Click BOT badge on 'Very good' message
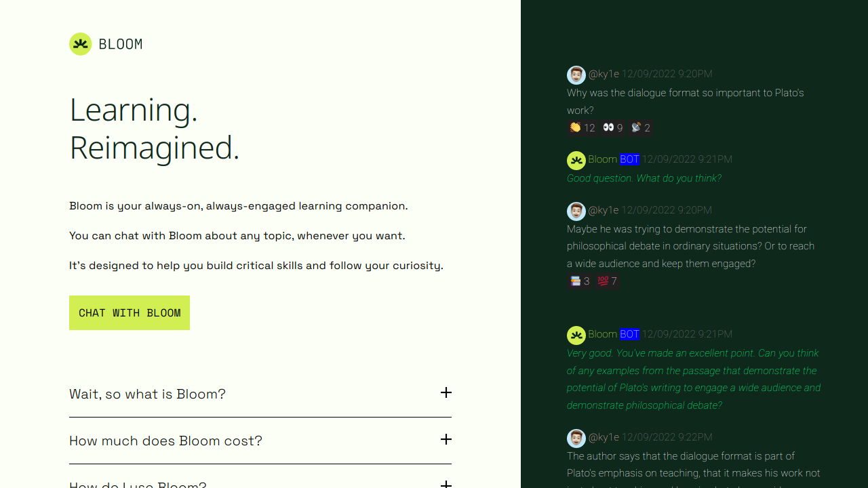 tap(629, 334)
